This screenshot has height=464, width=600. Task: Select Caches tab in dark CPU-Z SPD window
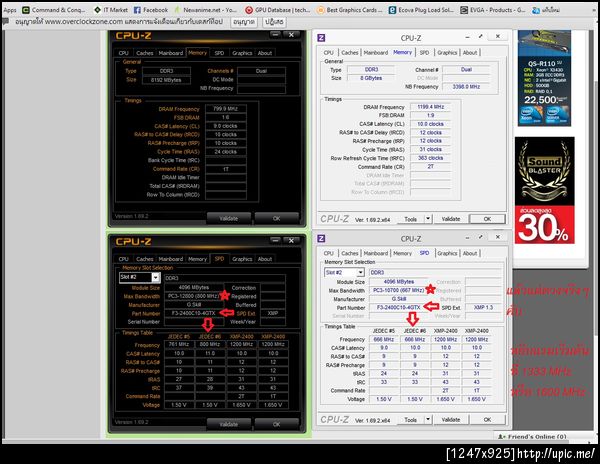[145, 259]
